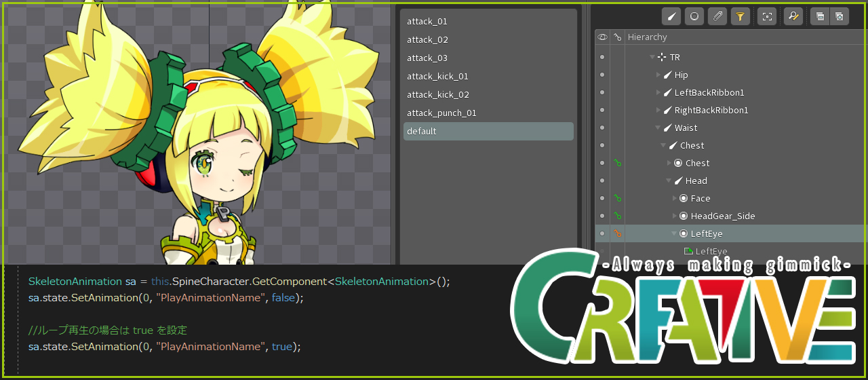The width and height of the screenshot is (868, 380).
Task: Expand the Hip bone tree node
Action: point(658,75)
